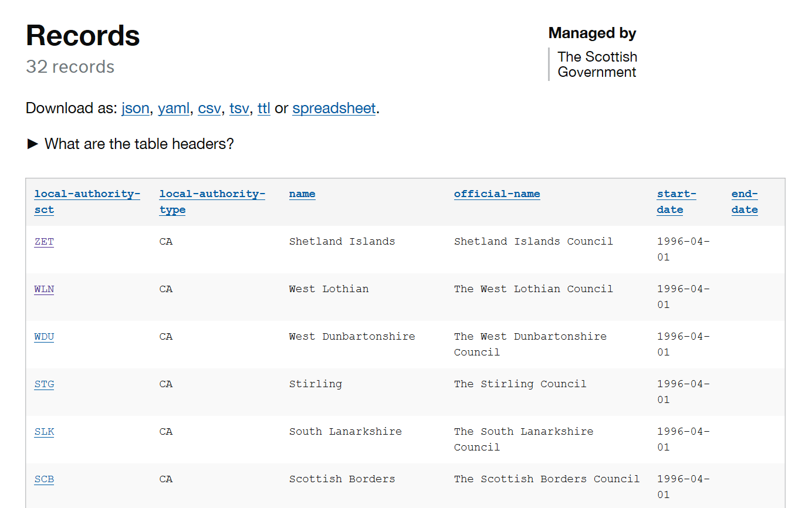Viewport: 812px width, 508px height.
Task: Click the name column header link
Action: (302, 194)
